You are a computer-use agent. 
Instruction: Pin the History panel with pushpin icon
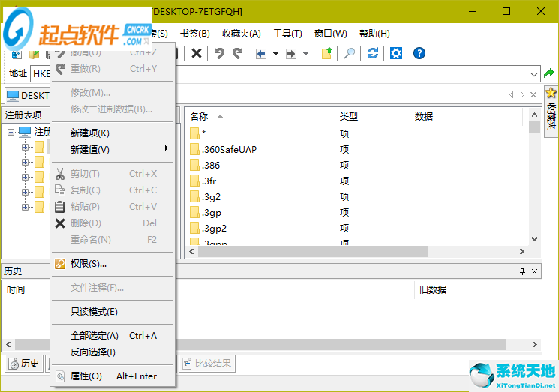pyautogui.click(x=522, y=271)
